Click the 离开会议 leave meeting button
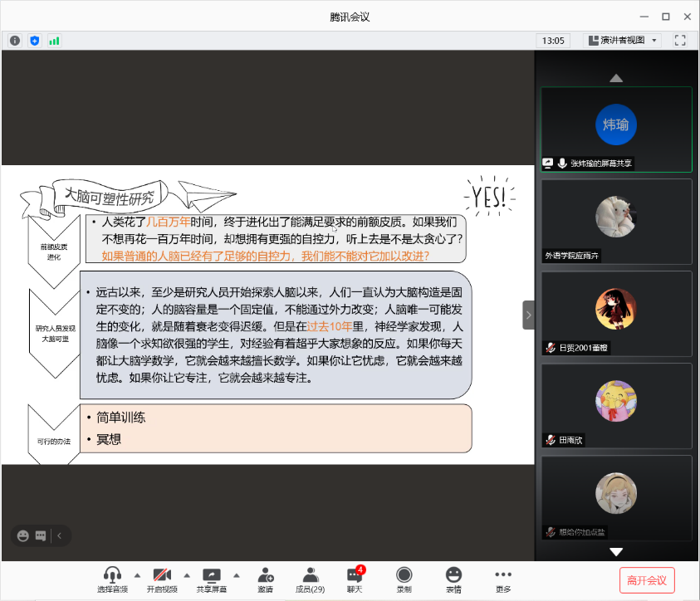Viewport: 700px width, 601px height. tap(647, 579)
